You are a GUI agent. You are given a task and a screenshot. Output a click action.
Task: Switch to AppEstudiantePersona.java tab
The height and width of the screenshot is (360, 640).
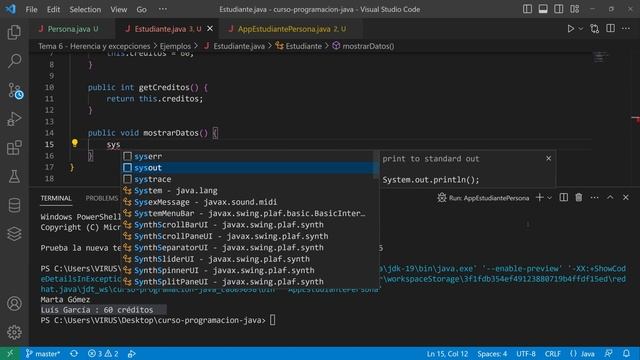[291, 29]
